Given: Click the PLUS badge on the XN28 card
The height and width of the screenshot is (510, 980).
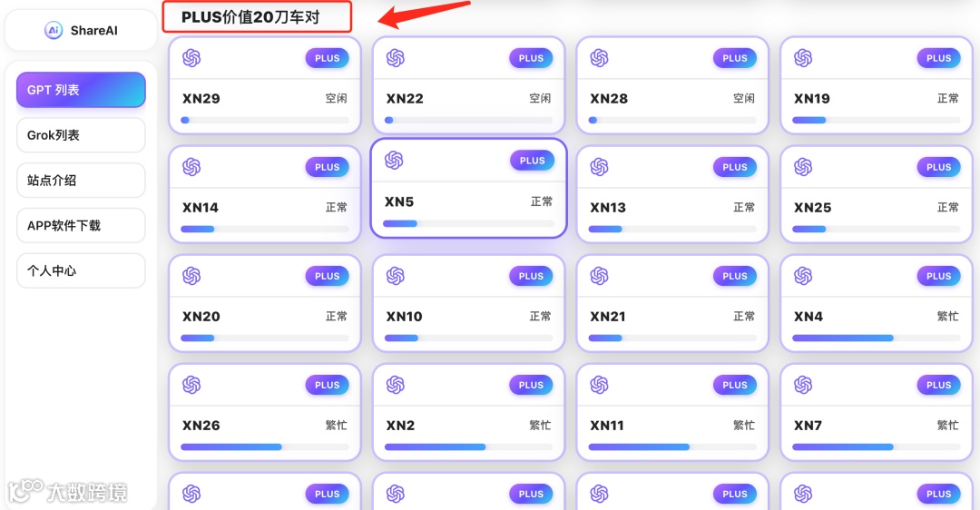Looking at the screenshot, I should [735, 58].
